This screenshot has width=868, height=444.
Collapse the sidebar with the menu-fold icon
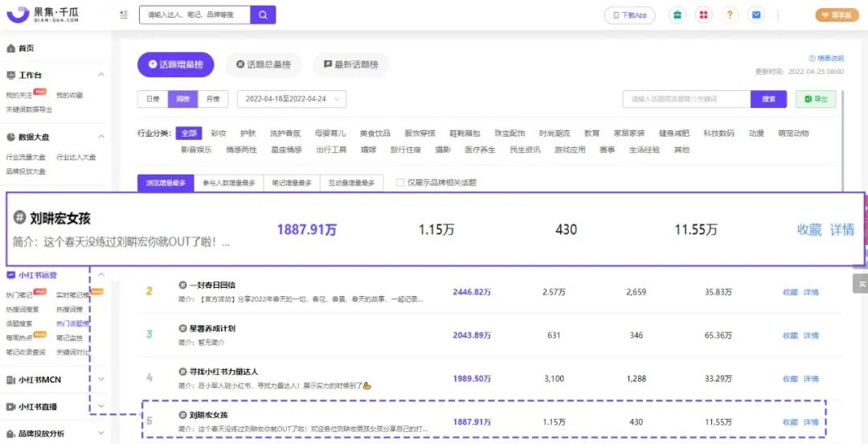[x=124, y=15]
